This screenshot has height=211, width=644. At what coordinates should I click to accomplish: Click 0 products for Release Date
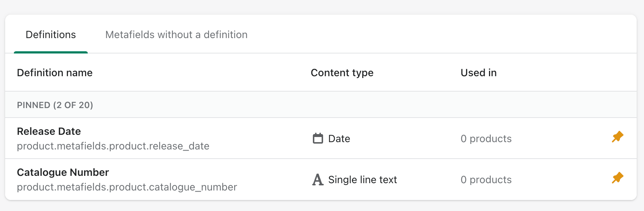pos(486,138)
